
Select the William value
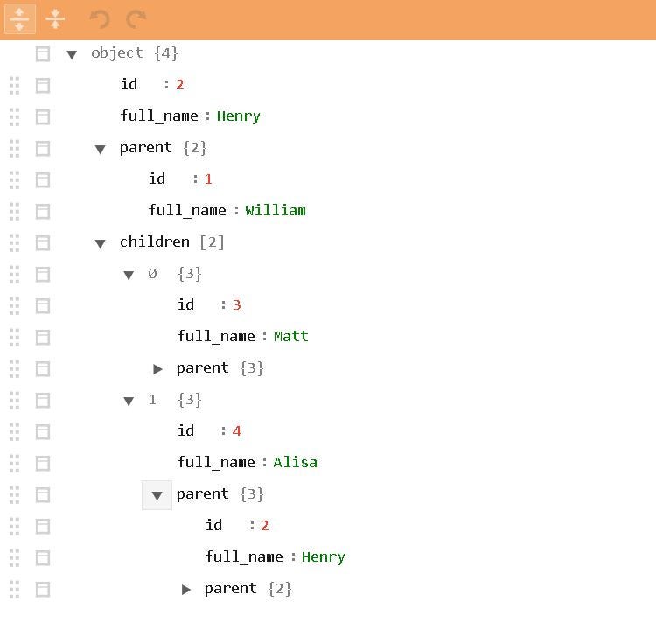pyautogui.click(x=276, y=211)
